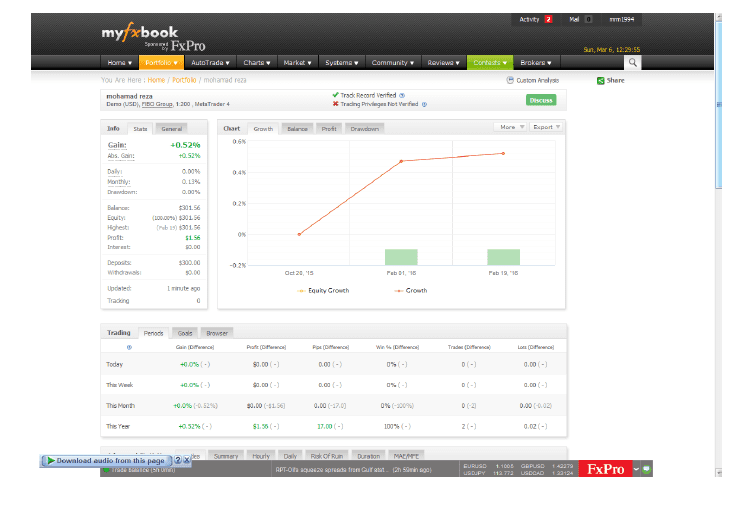Open the Brokers menu
This screenshot has width=742, height=516.
[x=536, y=62]
